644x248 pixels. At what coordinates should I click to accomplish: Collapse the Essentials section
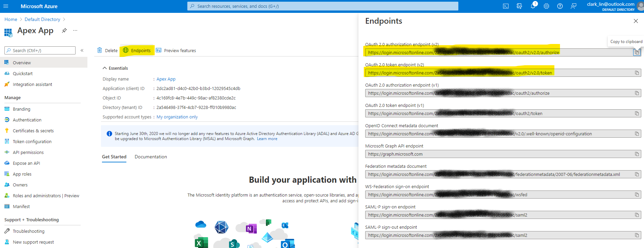(x=105, y=68)
